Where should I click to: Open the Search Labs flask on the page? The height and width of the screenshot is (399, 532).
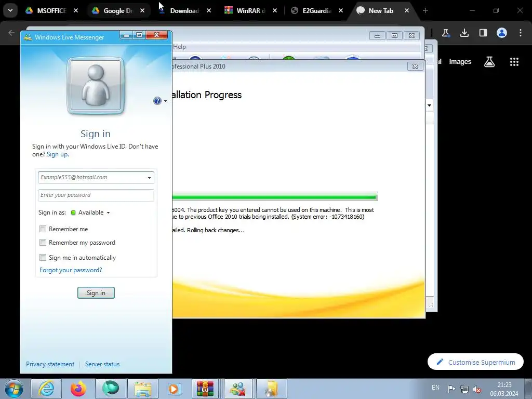(x=489, y=62)
